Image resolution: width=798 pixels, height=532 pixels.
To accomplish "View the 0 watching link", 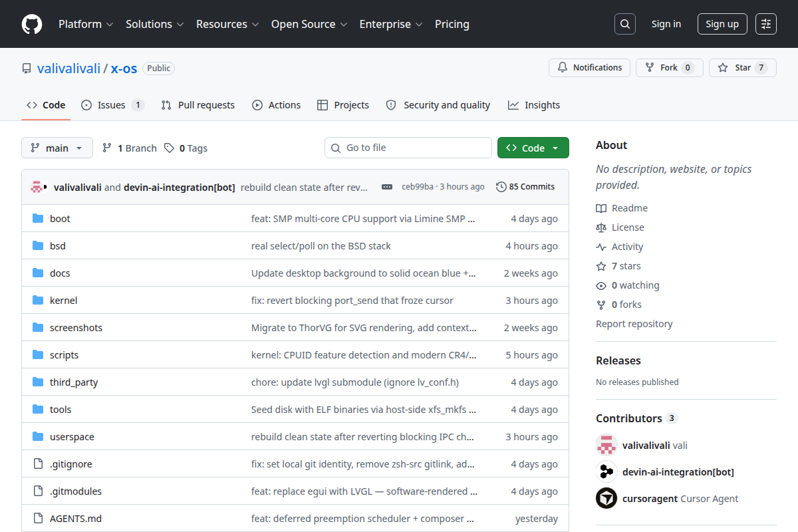I will 628,285.
